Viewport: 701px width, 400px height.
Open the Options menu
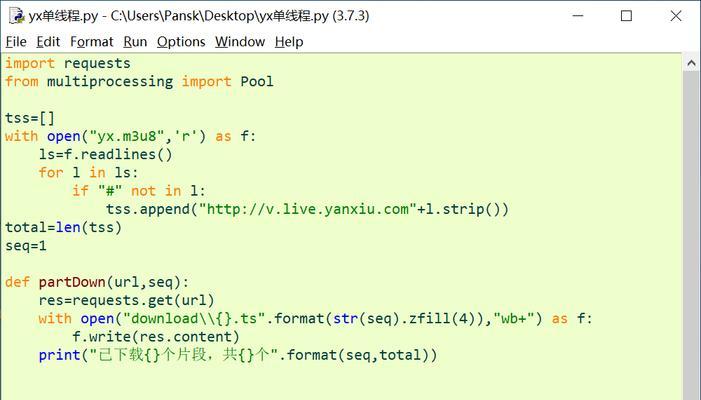(181, 42)
